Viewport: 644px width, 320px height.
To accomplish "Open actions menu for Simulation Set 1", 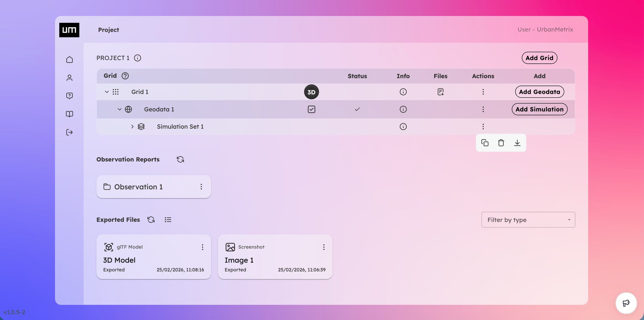I will 483,127.
